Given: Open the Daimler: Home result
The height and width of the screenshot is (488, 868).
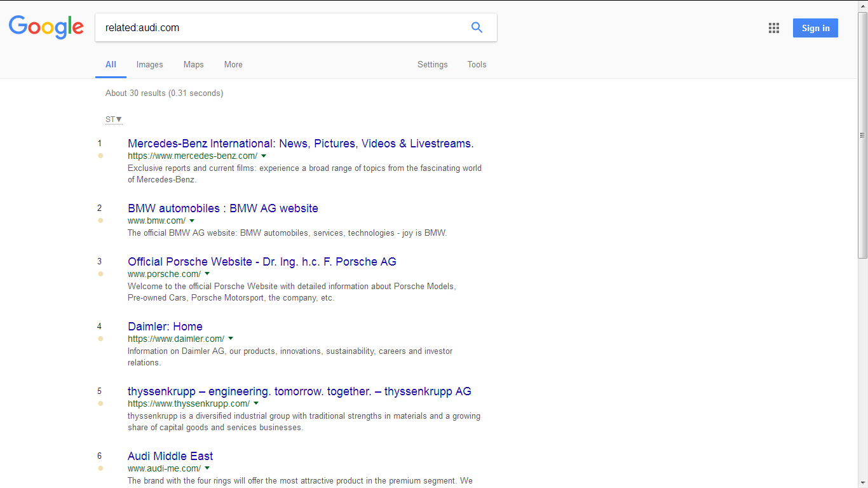Looking at the screenshot, I should click(165, 327).
